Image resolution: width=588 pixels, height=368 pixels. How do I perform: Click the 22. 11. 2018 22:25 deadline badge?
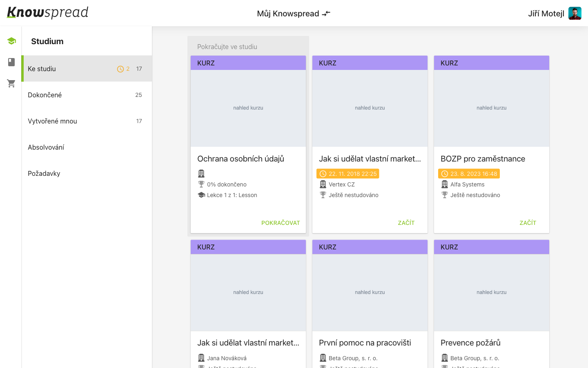point(348,174)
